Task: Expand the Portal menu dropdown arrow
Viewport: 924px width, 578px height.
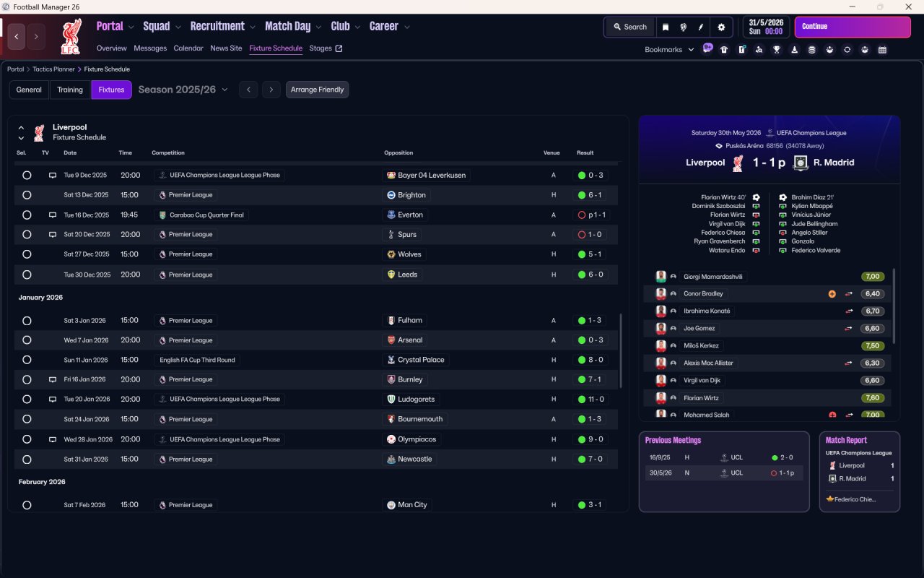Action: pos(131,27)
